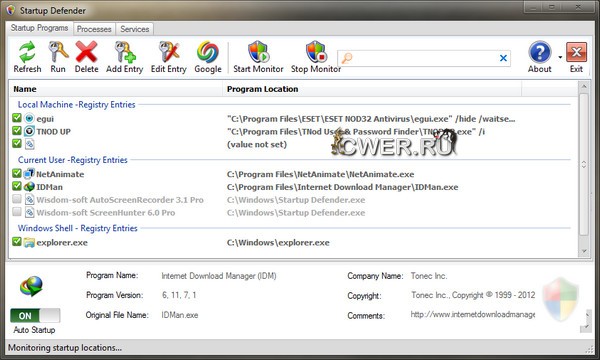Screen dimensions: 600x360
Task: Open the Services tab
Action: coord(135,29)
